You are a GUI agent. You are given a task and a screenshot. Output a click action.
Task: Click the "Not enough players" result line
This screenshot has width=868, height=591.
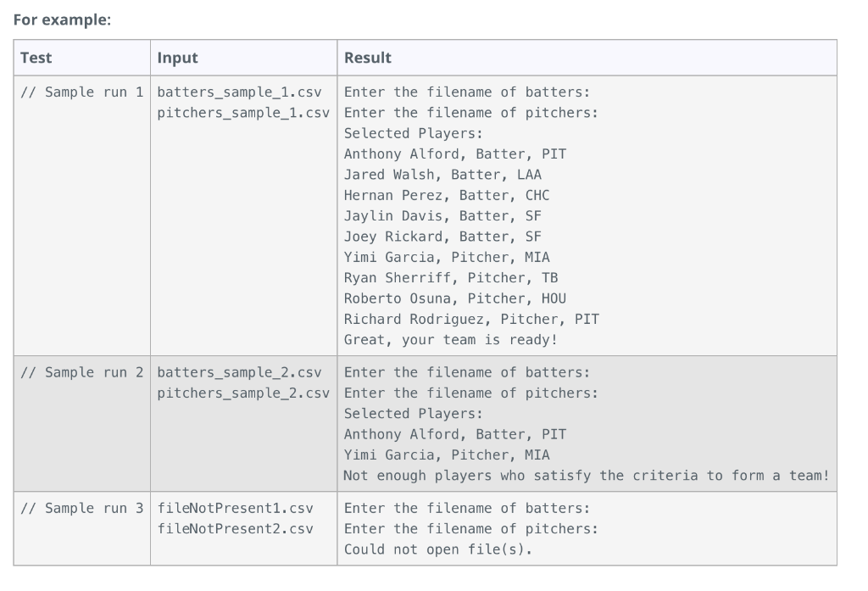click(586, 475)
